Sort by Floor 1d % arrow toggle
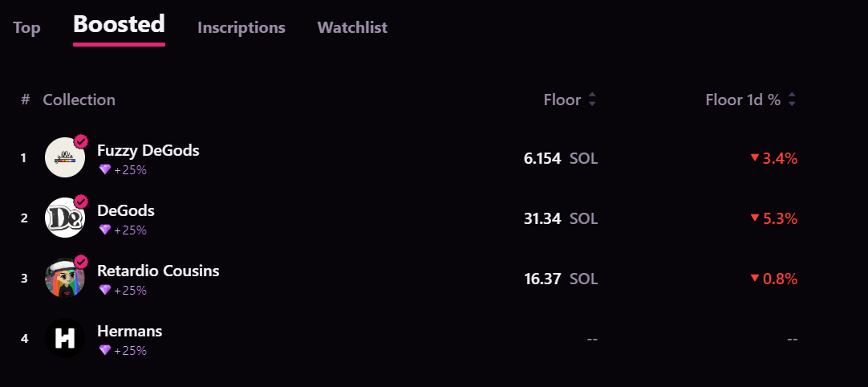The width and height of the screenshot is (868, 387). point(792,100)
